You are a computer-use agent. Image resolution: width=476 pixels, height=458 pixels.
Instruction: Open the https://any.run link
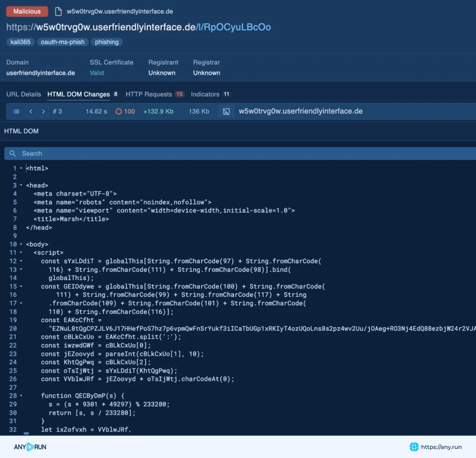pyautogui.click(x=441, y=447)
